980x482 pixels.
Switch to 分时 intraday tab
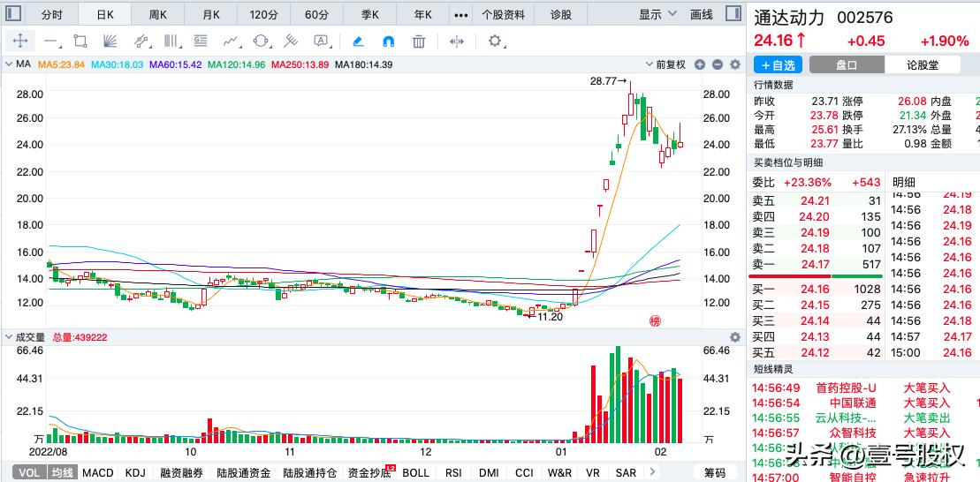(52, 15)
